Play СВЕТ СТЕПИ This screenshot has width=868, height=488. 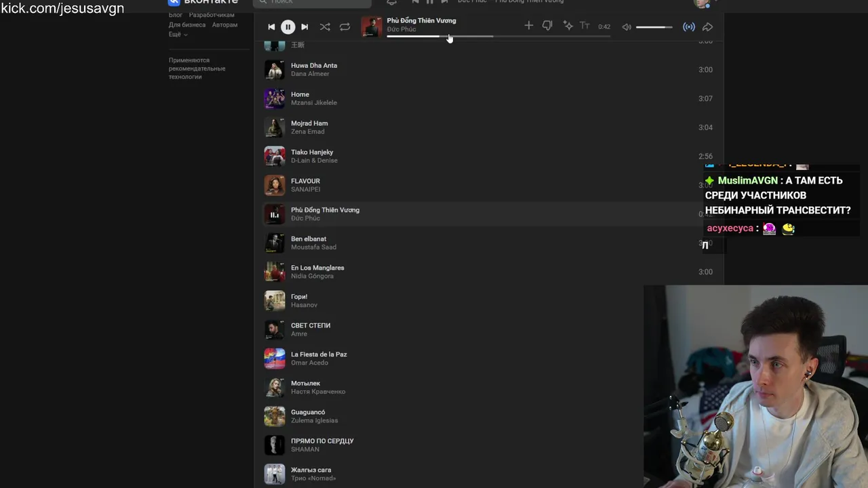coord(311,326)
